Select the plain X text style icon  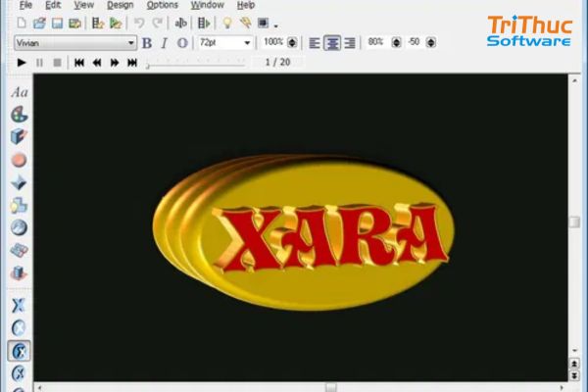point(18,306)
